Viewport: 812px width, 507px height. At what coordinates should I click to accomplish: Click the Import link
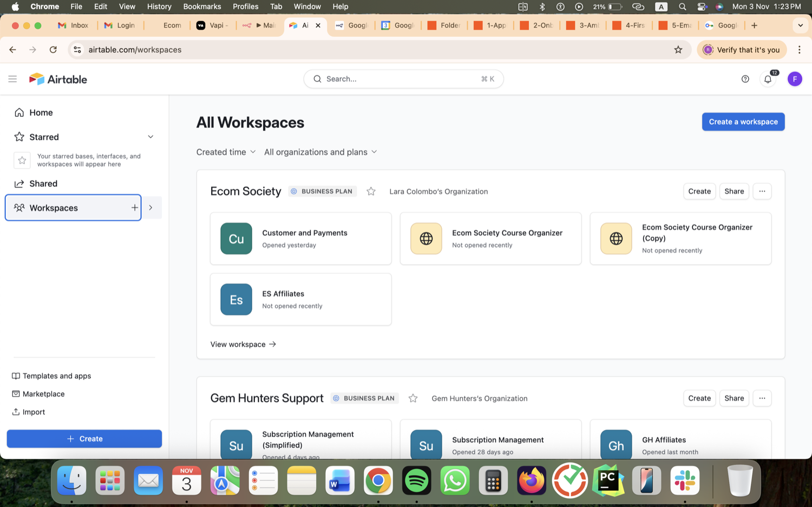[34, 412]
